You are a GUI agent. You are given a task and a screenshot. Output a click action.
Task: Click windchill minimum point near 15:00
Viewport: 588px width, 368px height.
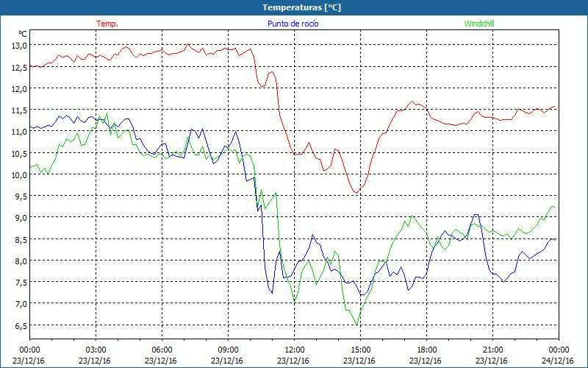[x=356, y=325]
